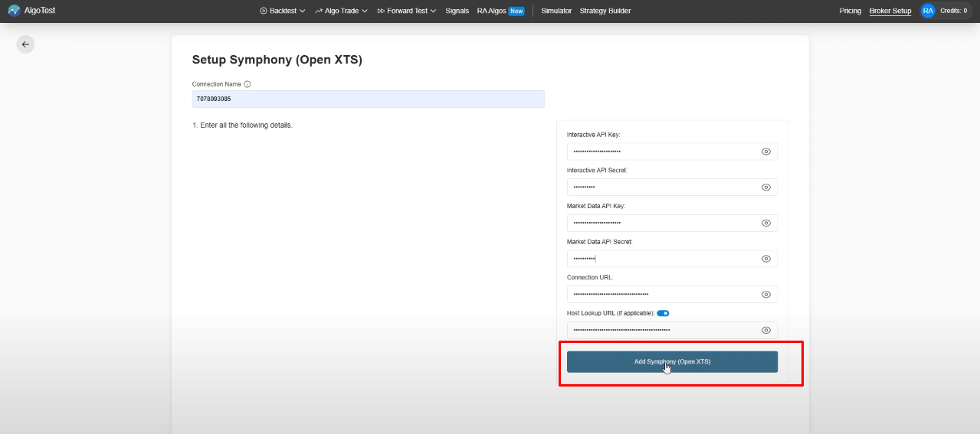Image resolution: width=980 pixels, height=434 pixels.
Task: Show the Market Data API Key value
Action: coord(765,224)
